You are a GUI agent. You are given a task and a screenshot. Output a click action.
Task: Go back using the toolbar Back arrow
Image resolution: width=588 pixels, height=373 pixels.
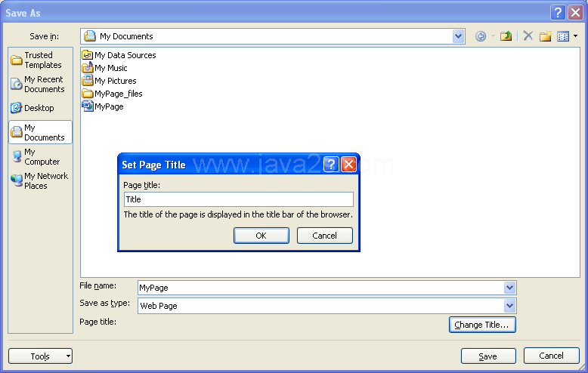point(481,36)
